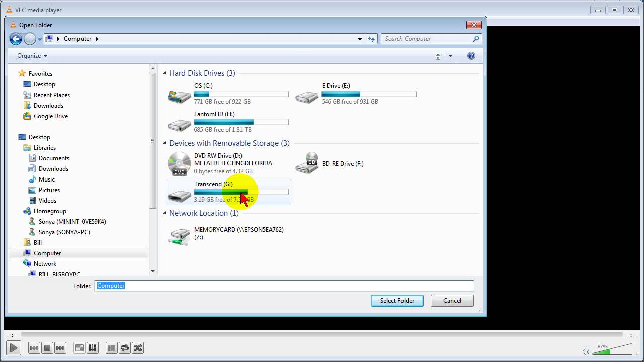Collapse the Hard Disk Drives section
The image size is (644, 362).
(x=164, y=73)
